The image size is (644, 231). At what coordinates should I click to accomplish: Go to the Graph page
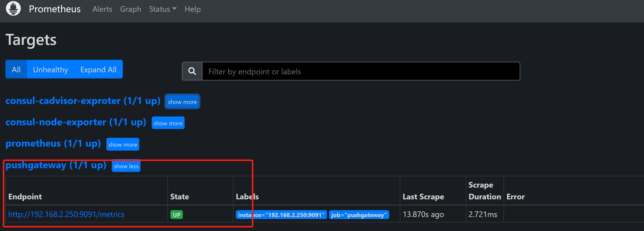tap(130, 9)
